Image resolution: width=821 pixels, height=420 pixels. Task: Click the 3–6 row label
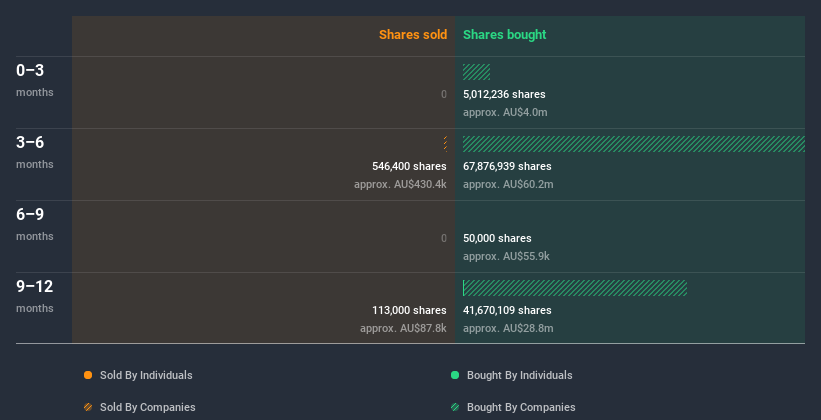point(30,142)
